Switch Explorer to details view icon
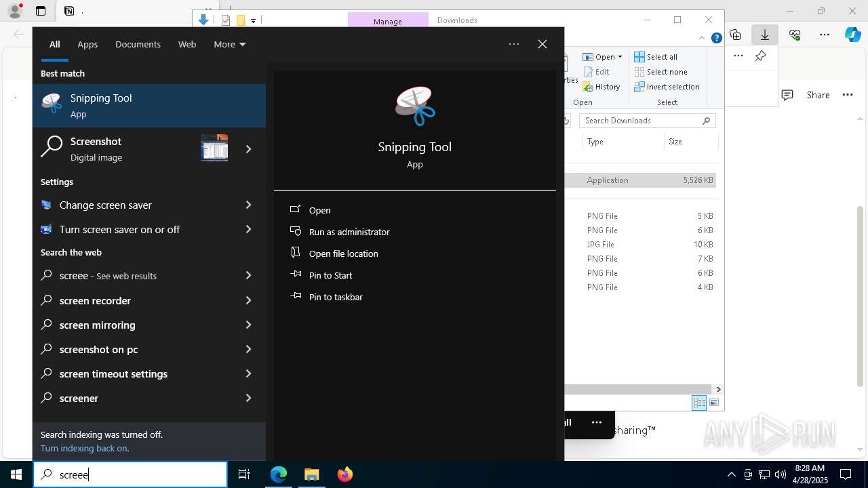This screenshot has height=488, width=868. coord(699,403)
